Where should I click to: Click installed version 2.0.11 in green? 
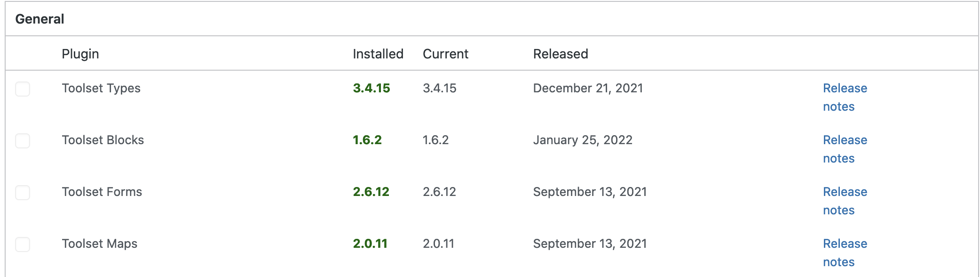coord(370,244)
